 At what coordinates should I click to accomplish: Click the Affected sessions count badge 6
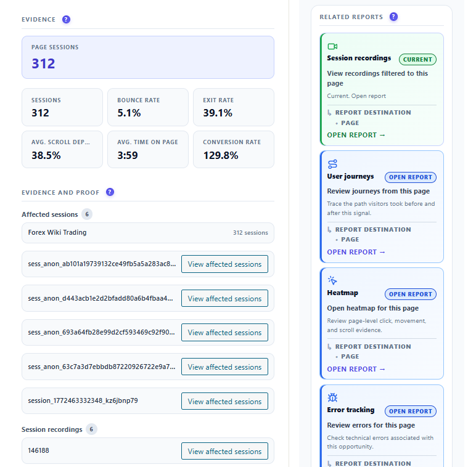87,214
